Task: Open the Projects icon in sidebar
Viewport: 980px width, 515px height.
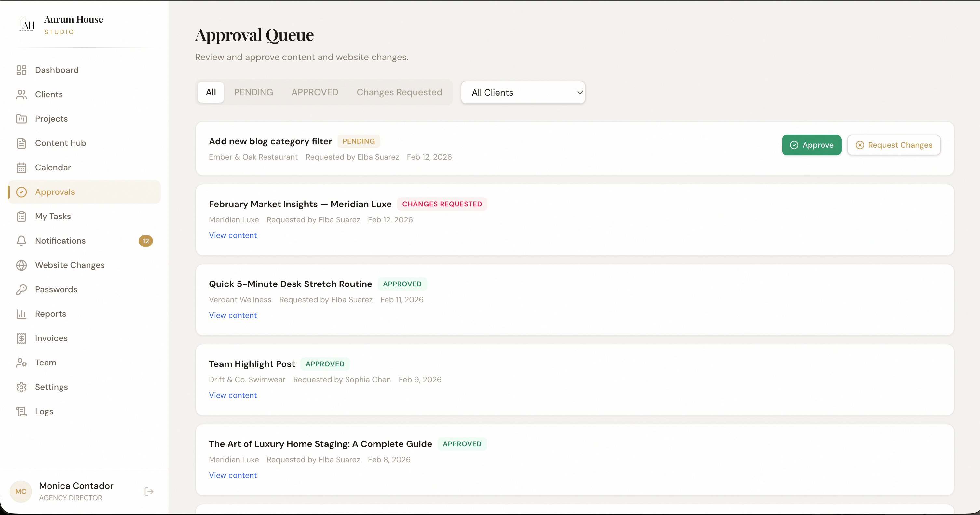Action: pyautogui.click(x=22, y=119)
